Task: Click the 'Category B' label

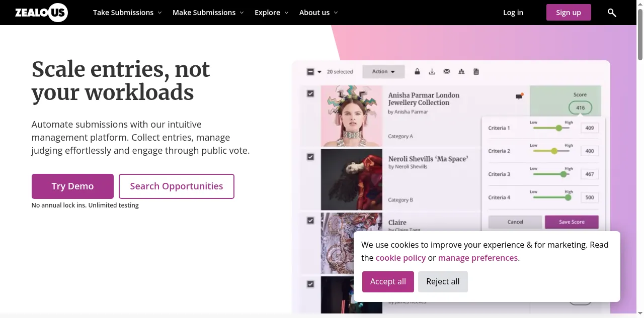Action: 400,200
